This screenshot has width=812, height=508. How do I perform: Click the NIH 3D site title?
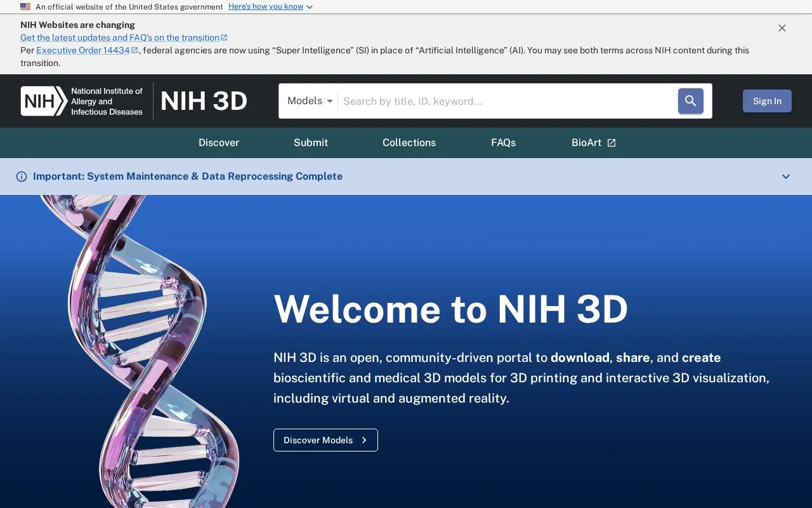tap(204, 101)
